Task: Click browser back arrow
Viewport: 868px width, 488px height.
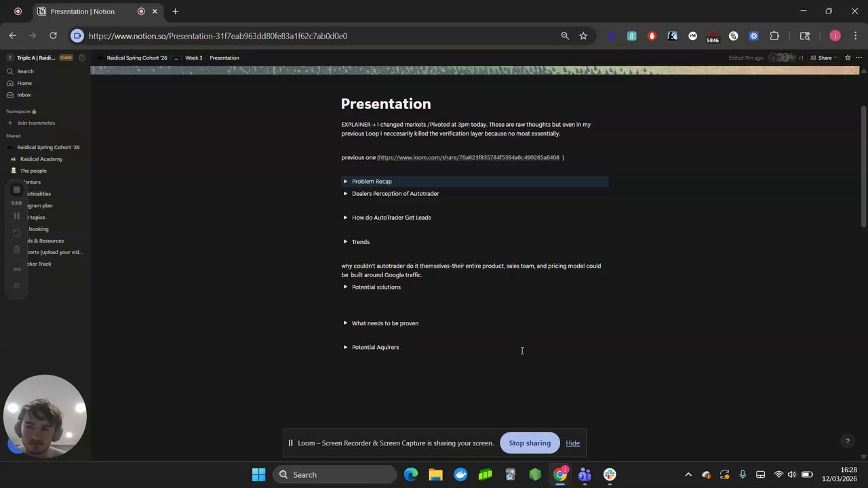Action: coord(12,36)
